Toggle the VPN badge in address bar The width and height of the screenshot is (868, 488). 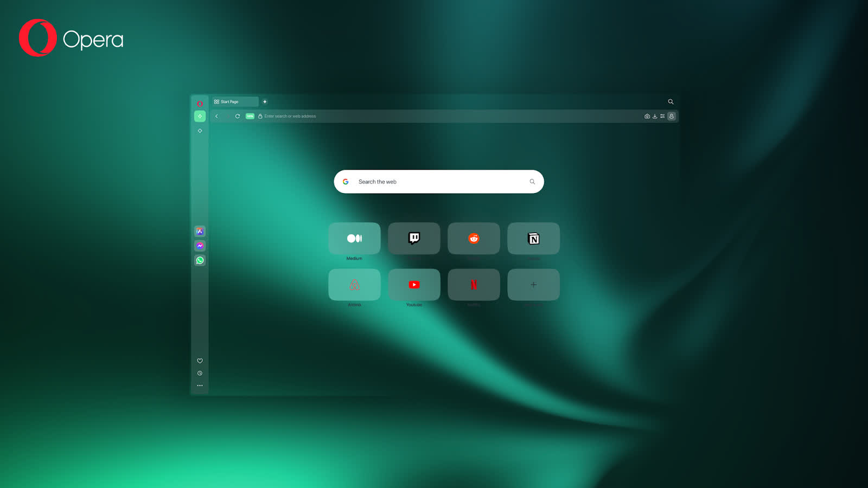(x=250, y=116)
